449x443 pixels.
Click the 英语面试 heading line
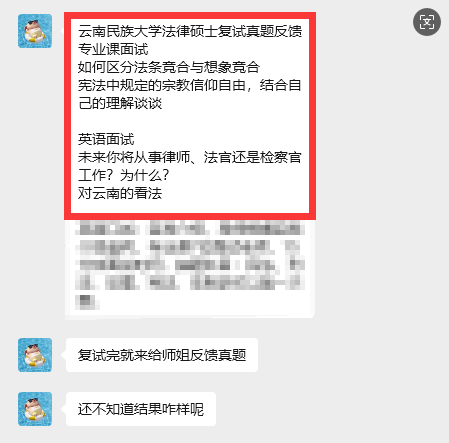point(106,139)
